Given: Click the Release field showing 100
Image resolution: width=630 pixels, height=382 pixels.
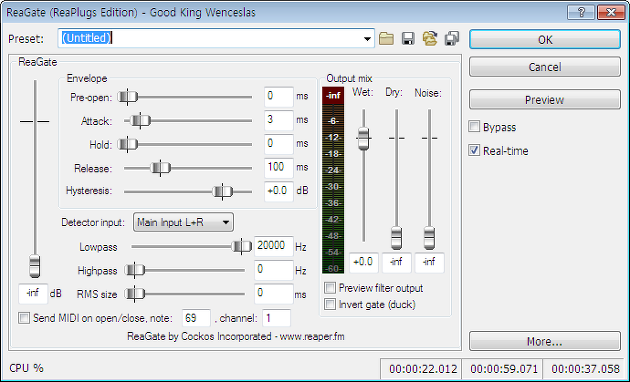Looking at the screenshot, I should (x=279, y=168).
